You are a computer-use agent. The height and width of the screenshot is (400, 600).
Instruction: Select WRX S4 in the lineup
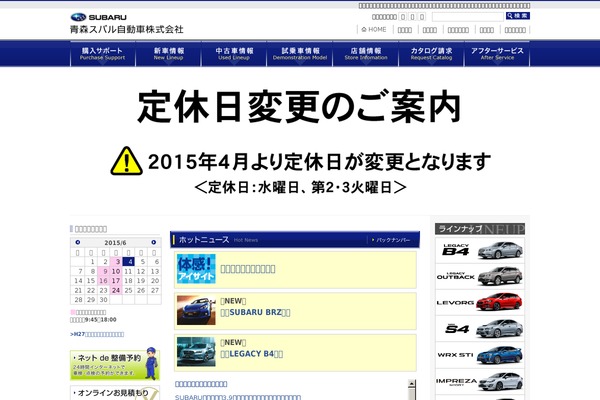(x=480, y=329)
